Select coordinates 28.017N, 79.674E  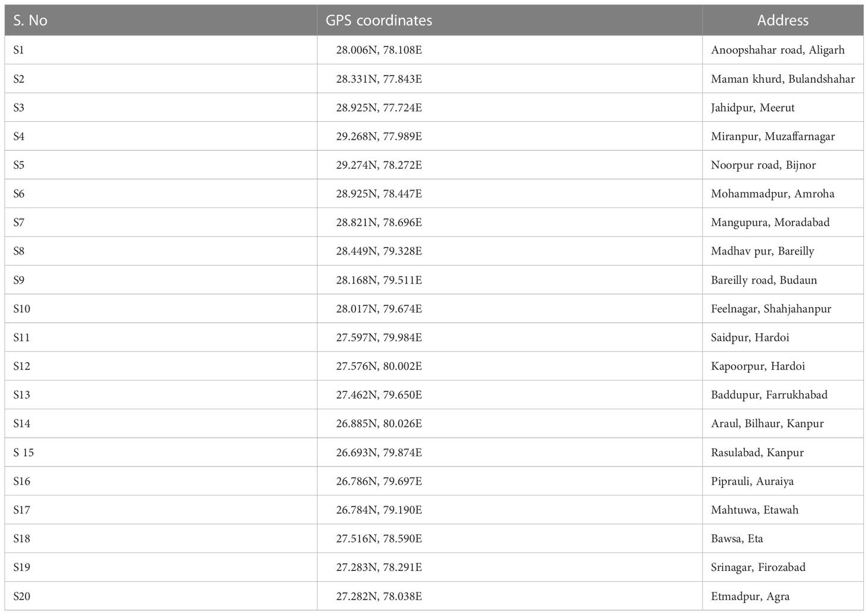click(x=379, y=309)
